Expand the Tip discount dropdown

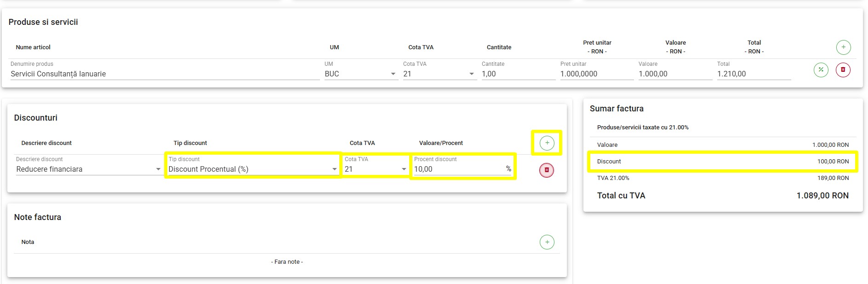[x=252, y=169]
